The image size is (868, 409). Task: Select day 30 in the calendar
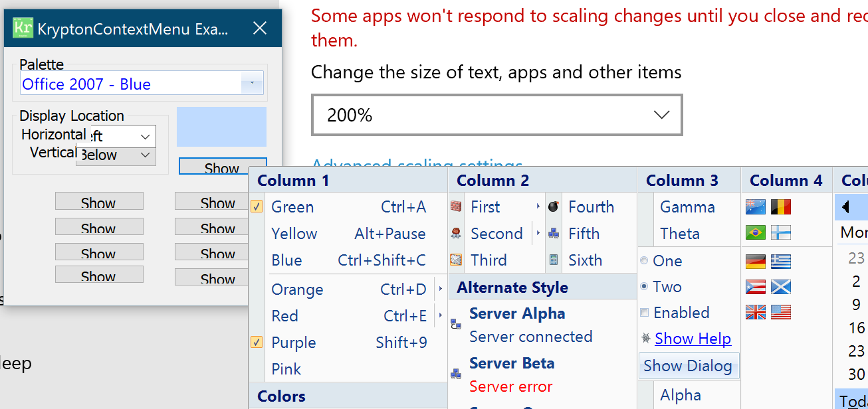856,374
